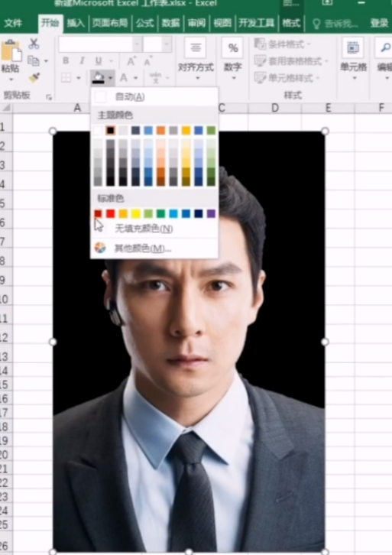Switch to the 插入 tab

[76, 24]
